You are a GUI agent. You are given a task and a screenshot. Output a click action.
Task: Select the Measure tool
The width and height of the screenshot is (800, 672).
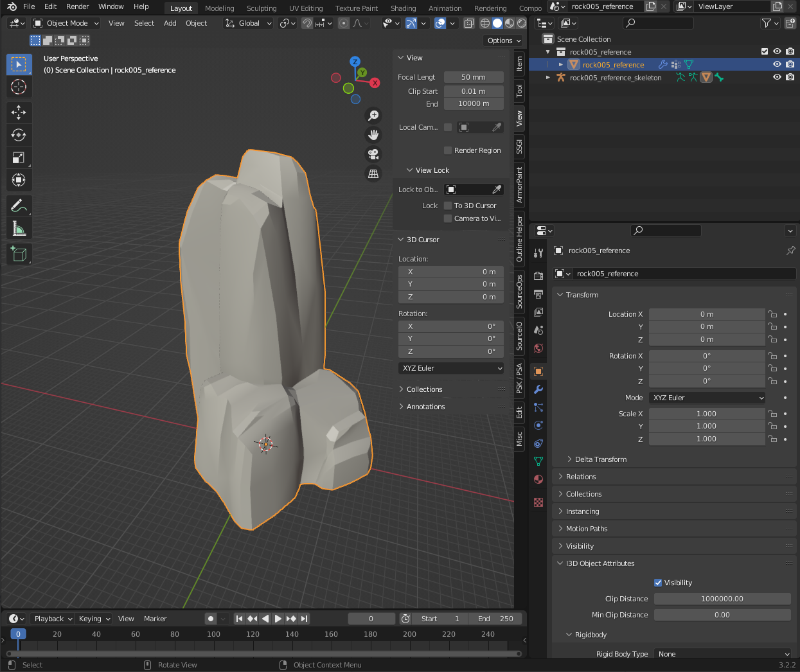tap(19, 229)
